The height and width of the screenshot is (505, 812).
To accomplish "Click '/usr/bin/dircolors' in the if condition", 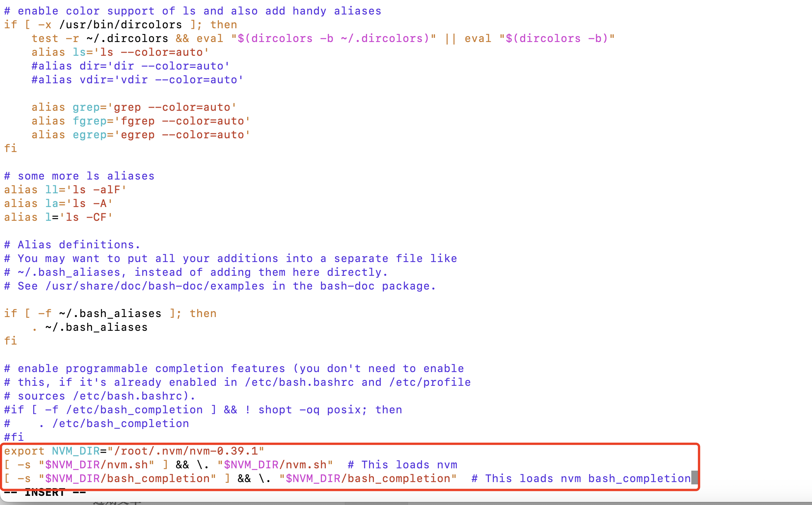I will pos(121,25).
